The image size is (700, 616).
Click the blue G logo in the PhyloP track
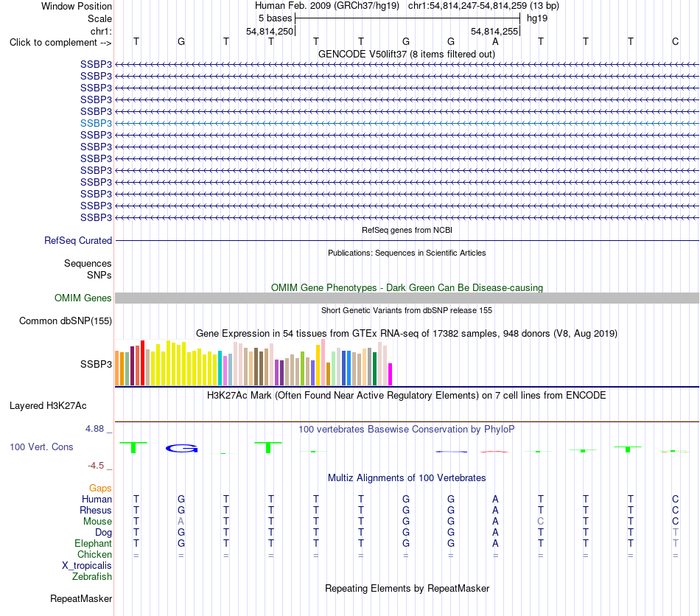click(182, 448)
